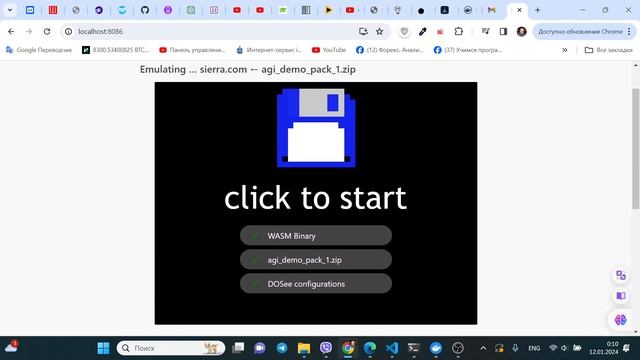The width and height of the screenshot is (640, 360).
Task: Open OBS Studio from the taskbar
Action: tap(458, 348)
